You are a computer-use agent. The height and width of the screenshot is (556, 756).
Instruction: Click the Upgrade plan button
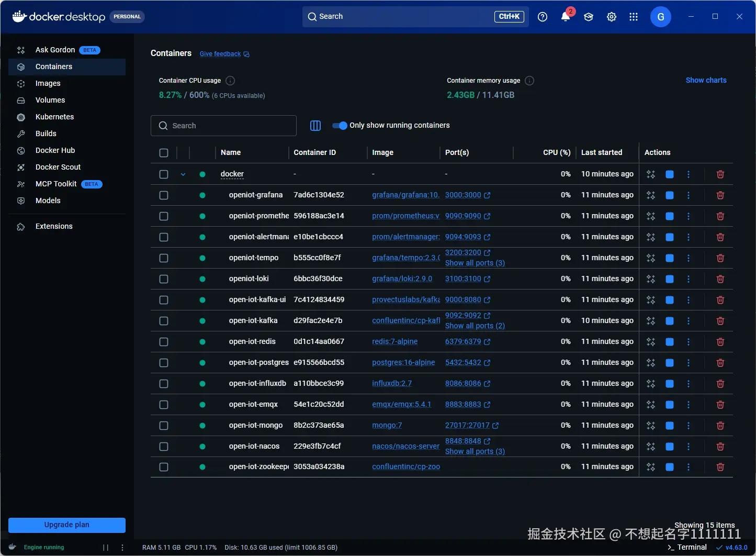click(x=67, y=525)
